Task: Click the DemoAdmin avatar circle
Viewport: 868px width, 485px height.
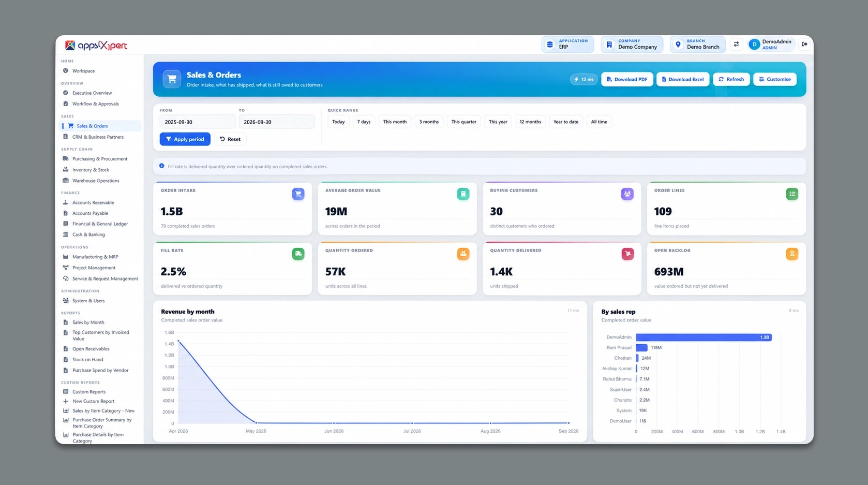Action: point(754,45)
